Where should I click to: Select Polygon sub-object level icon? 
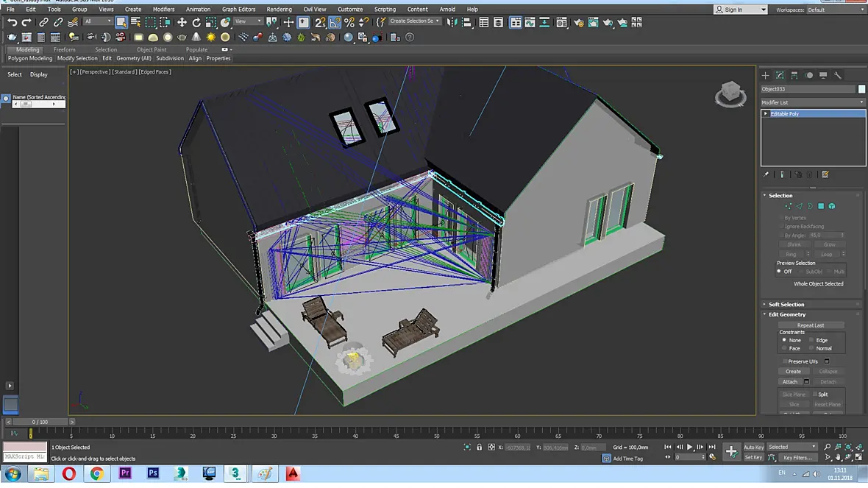click(x=821, y=206)
